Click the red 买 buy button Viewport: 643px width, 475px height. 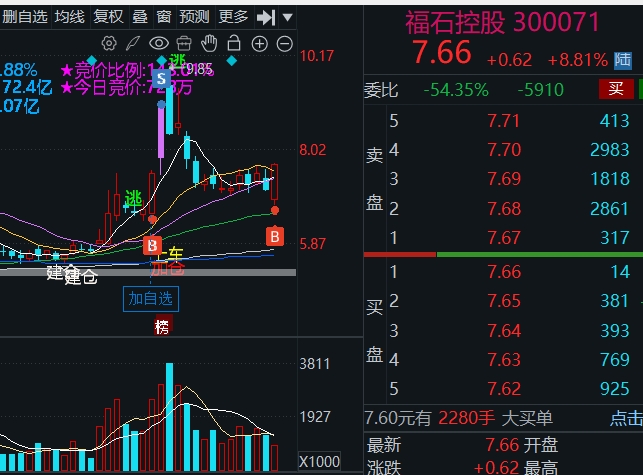616,89
